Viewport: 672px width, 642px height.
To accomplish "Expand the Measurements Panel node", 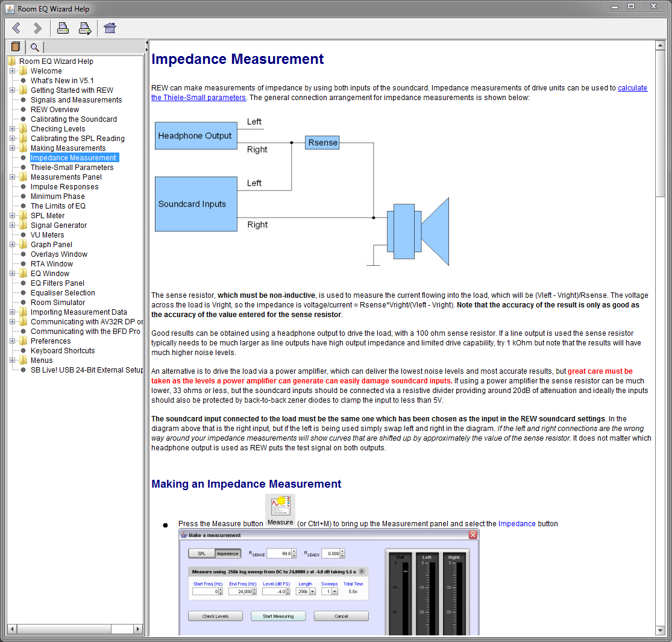I will click(x=12, y=177).
